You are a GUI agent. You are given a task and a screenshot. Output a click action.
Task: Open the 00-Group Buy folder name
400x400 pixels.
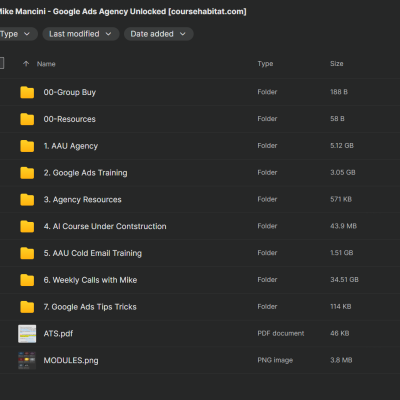[70, 92]
